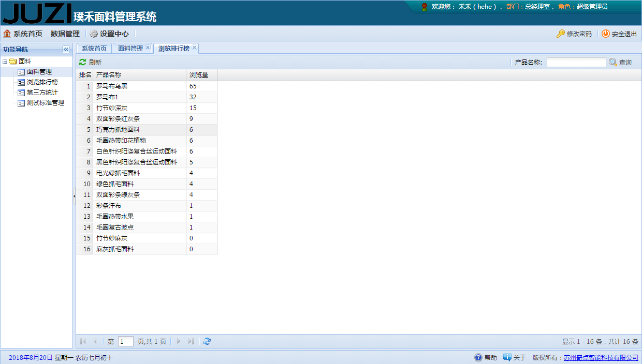Select the row 白色针织阳涤复合丝运动面料

[x=147, y=151]
